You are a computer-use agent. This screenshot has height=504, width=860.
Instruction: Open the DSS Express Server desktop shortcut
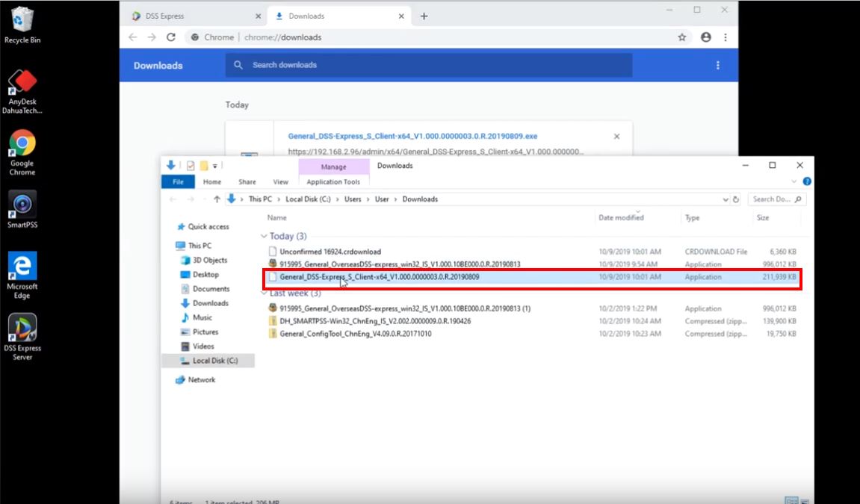coord(22,329)
